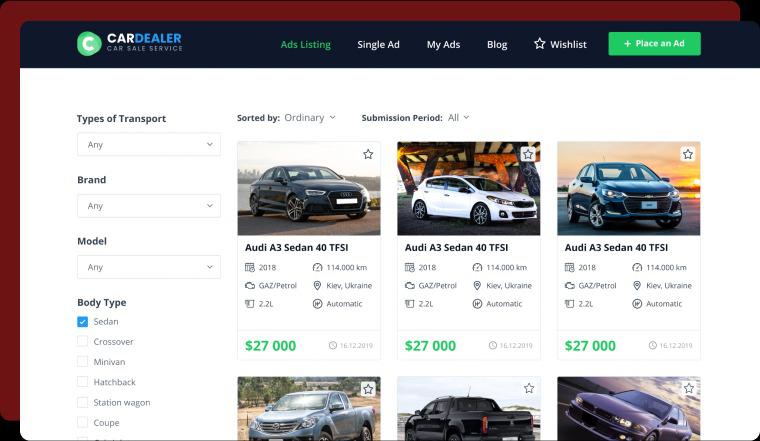
Task: Click the CarDealer logo icon
Action: (89, 44)
